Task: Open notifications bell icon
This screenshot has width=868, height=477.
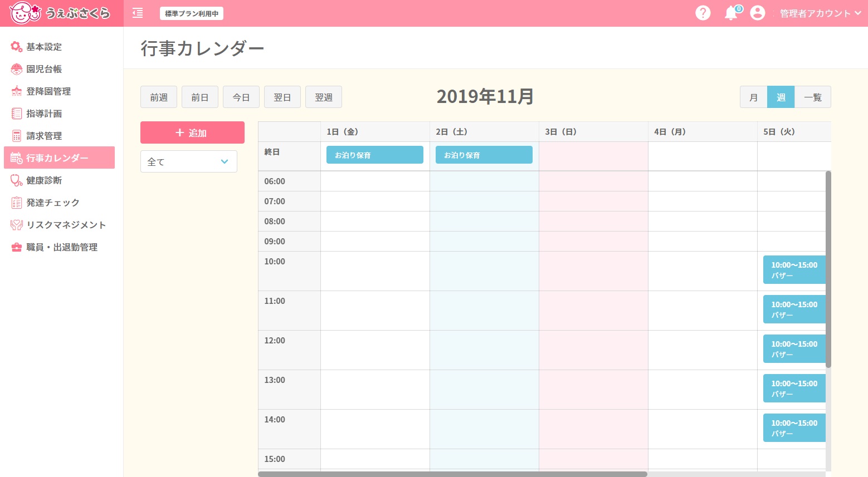Action: pyautogui.click(x=731, y=13)
